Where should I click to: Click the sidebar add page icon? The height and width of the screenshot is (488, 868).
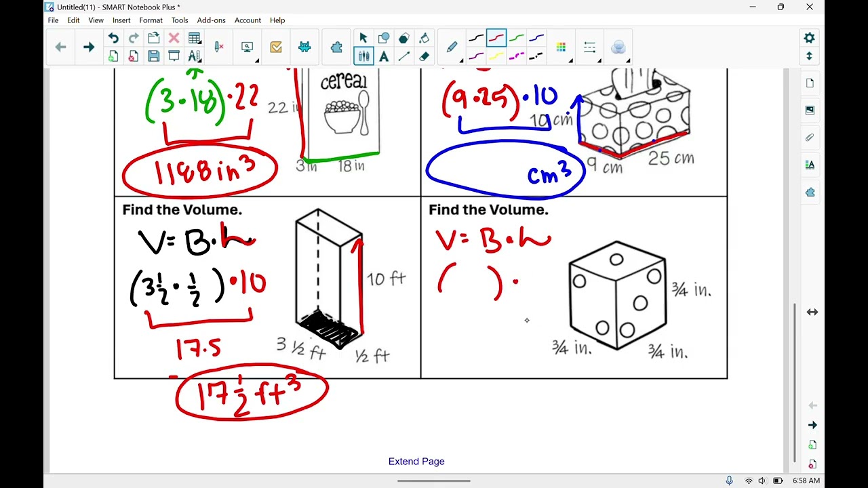812,445
